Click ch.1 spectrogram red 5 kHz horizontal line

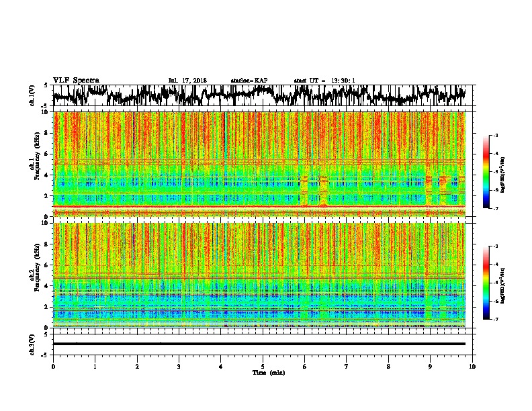pos(259,165)
